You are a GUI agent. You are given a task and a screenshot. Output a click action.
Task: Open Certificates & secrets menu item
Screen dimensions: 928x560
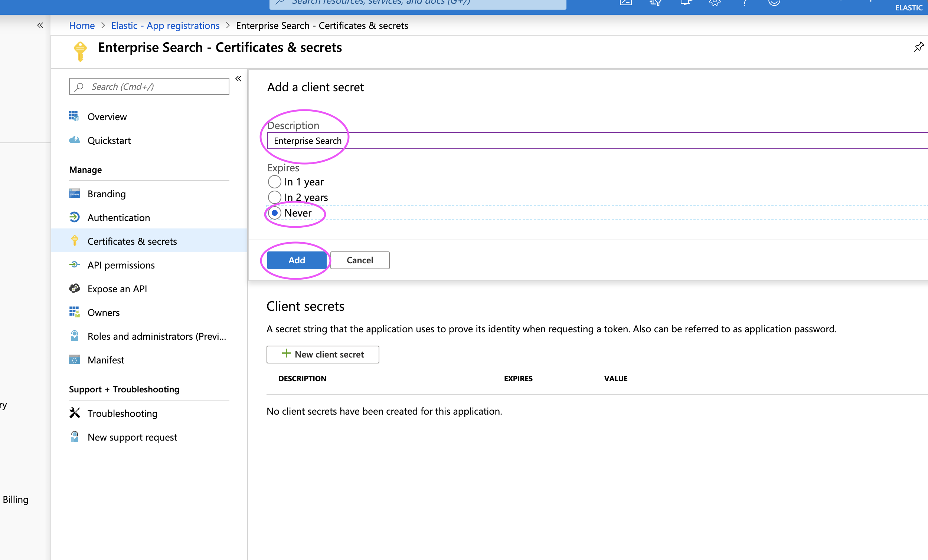(x=132, y=241)
